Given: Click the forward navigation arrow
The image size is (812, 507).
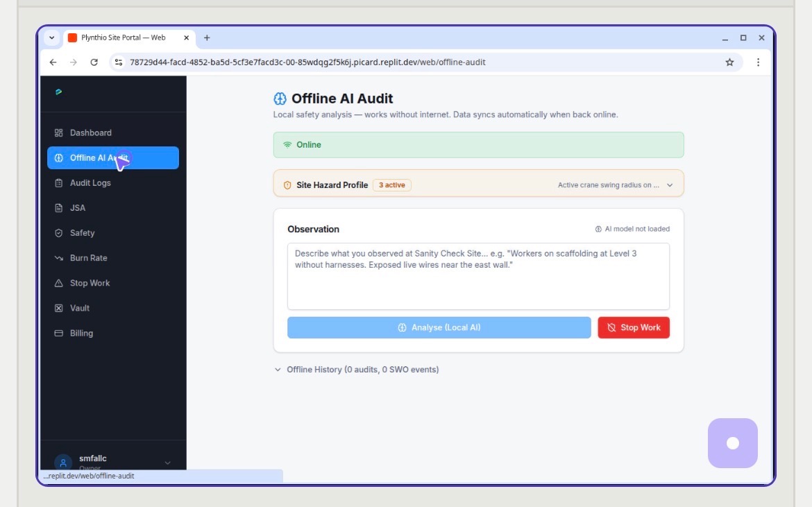Looking at the screenshot, I should click(74, 62).
